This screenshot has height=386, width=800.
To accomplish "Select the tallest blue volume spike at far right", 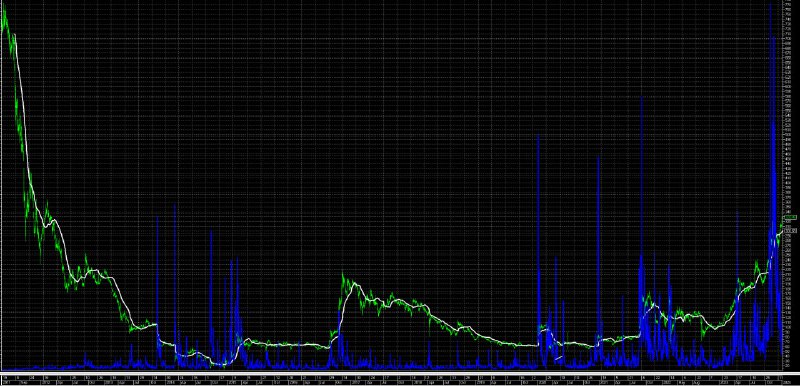I will pos(770,184).
